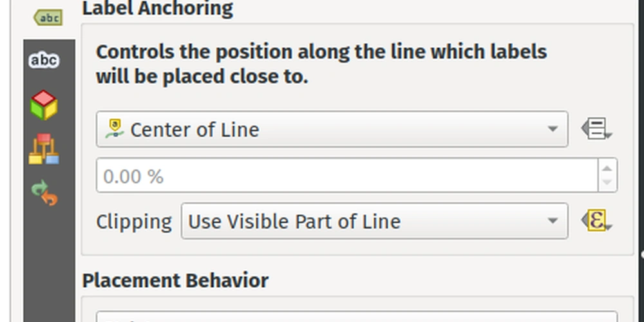644x322 pixels.
Task: Click the line-anchor icon inside Center of Line box
Action: click(x=115, y=129)
